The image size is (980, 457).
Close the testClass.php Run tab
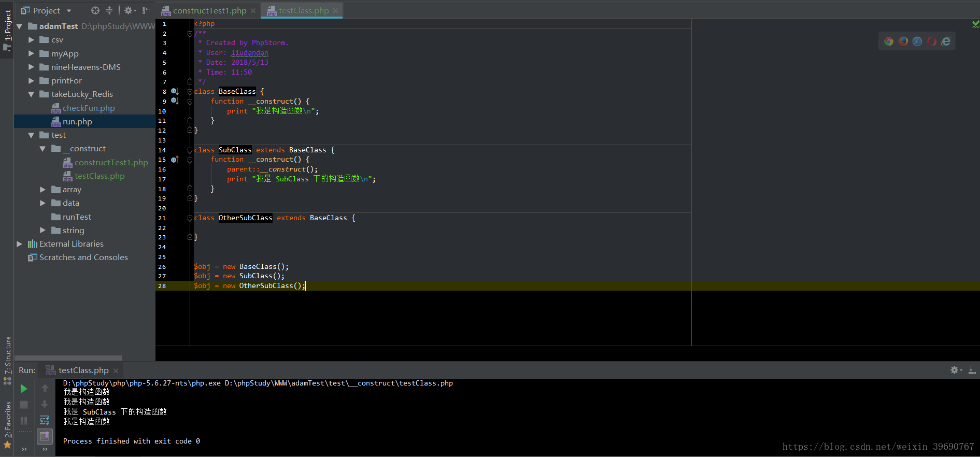tap(116, 370)
